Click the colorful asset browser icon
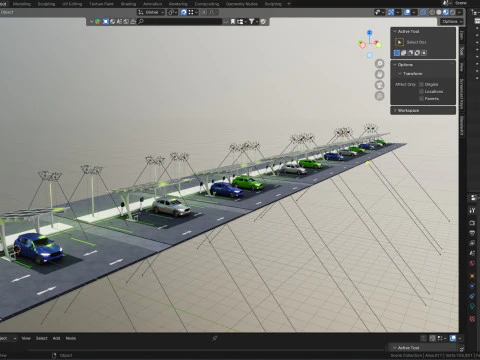The height and width of the screenshot is (360, 480). (98, 21)
